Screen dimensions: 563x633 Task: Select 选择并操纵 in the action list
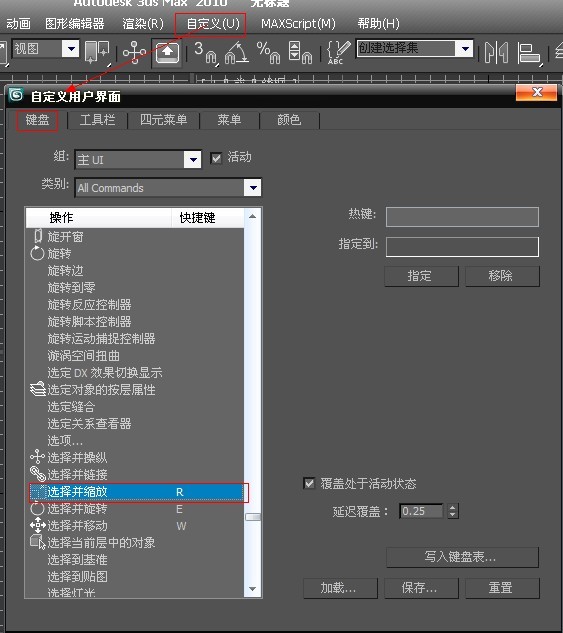coord(136,457)
